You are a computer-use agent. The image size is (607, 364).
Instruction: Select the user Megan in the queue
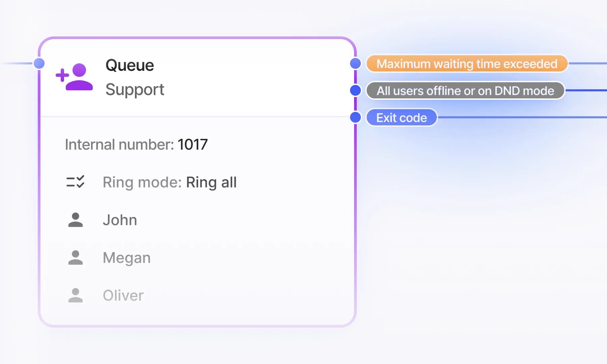tap(126, 258)
